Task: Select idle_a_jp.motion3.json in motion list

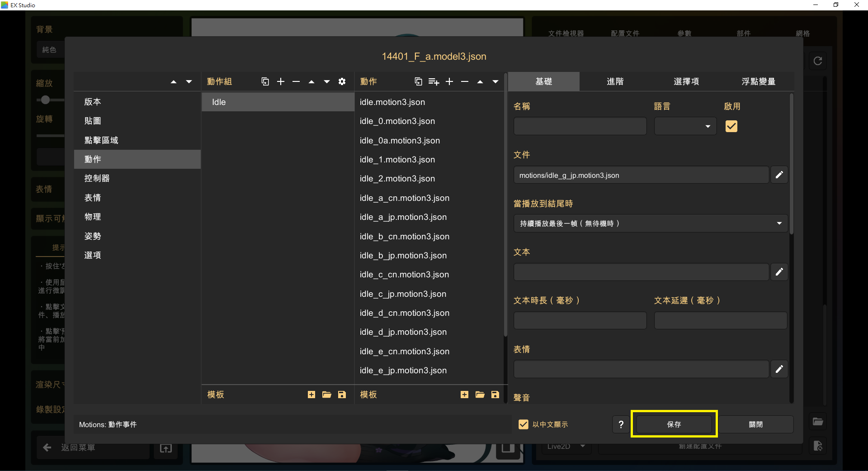Action: tap(403, 217)
